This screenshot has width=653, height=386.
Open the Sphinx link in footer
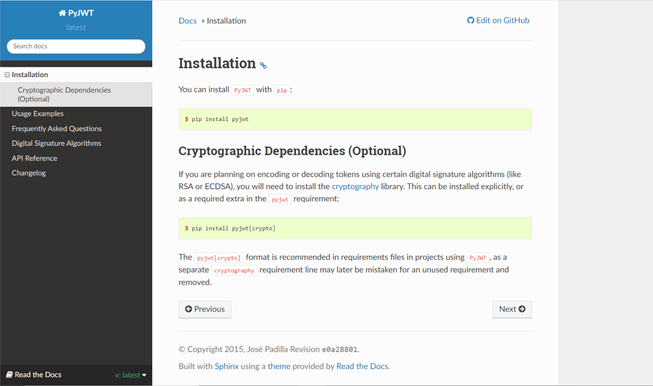coord(227,366)
